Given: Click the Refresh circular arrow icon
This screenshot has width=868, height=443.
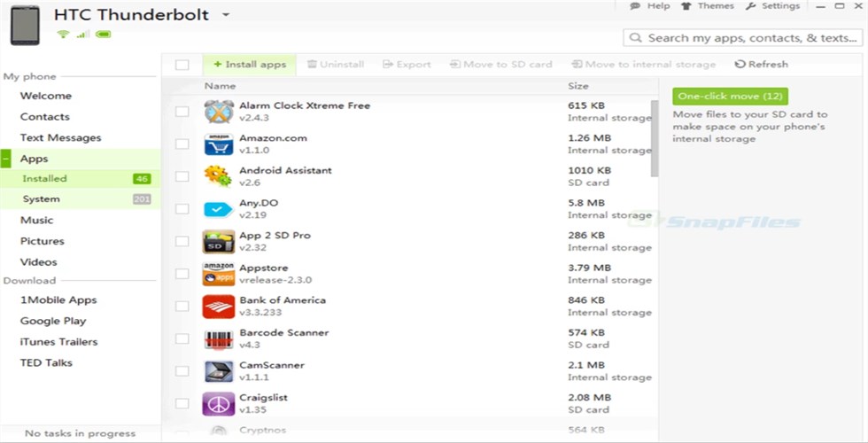Looking at the screenshot, I should (x=740, y=64).
